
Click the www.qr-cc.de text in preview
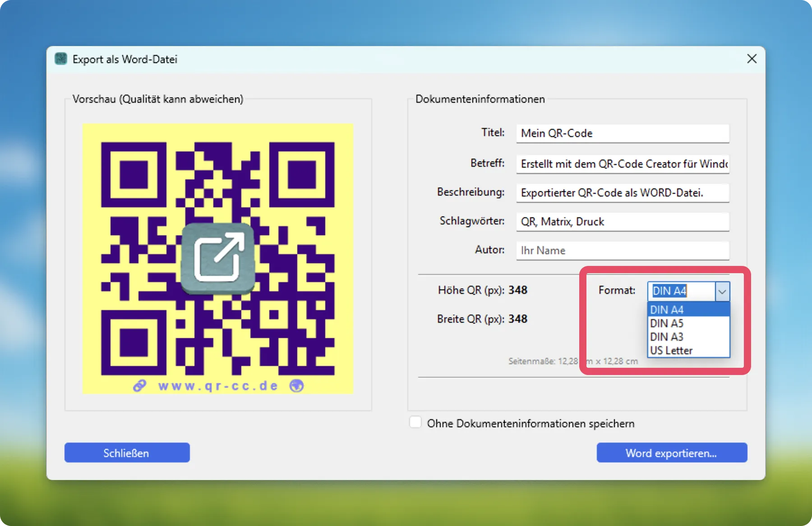point(218,386)
